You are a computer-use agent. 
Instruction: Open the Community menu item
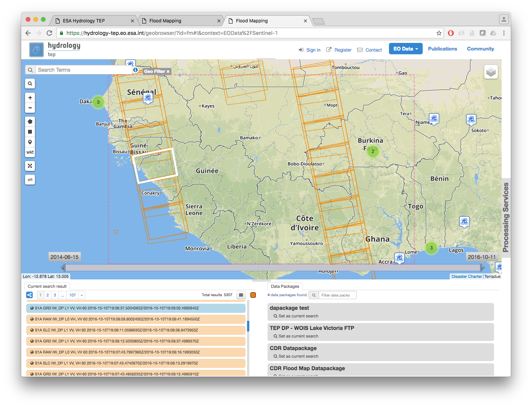(x=480, y=49)
